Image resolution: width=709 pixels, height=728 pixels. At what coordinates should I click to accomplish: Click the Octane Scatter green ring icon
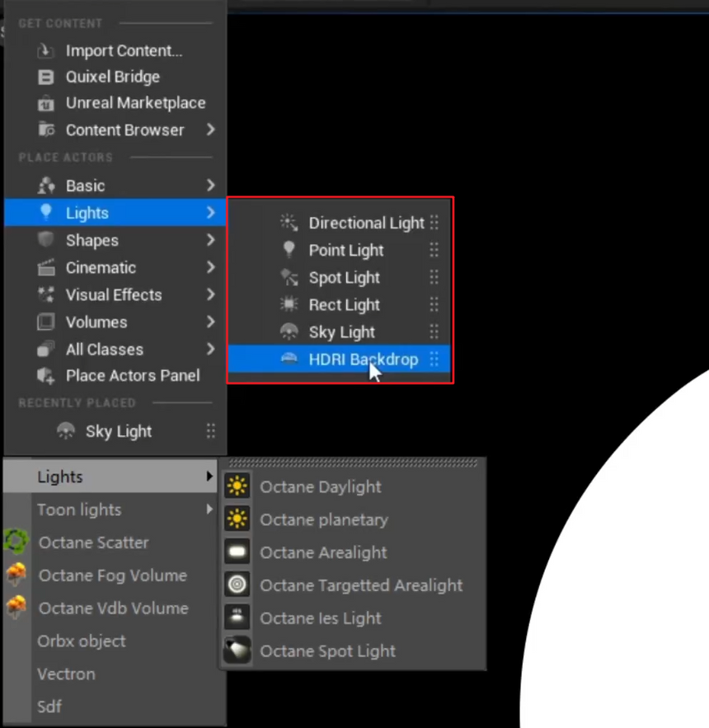click(16, 542)
